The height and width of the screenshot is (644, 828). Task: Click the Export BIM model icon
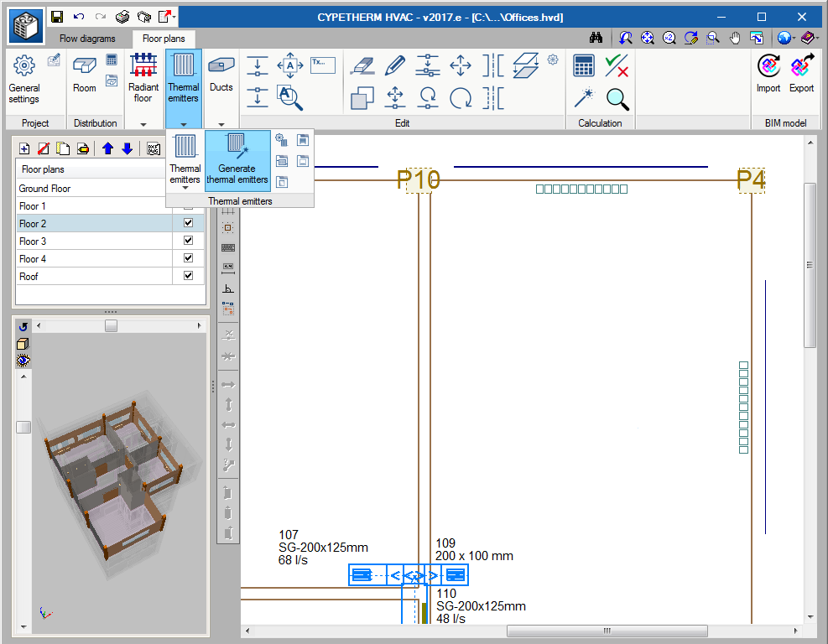coord(801,74)
